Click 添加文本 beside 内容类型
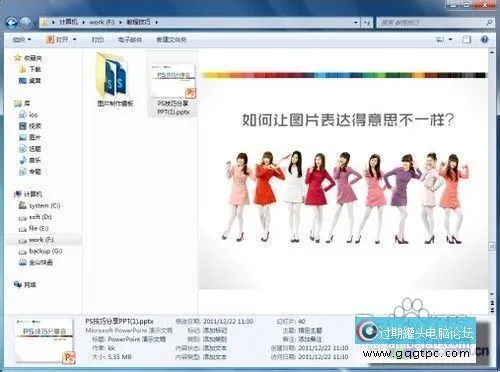This screenshot has width=500, height=372. point(215,357)
